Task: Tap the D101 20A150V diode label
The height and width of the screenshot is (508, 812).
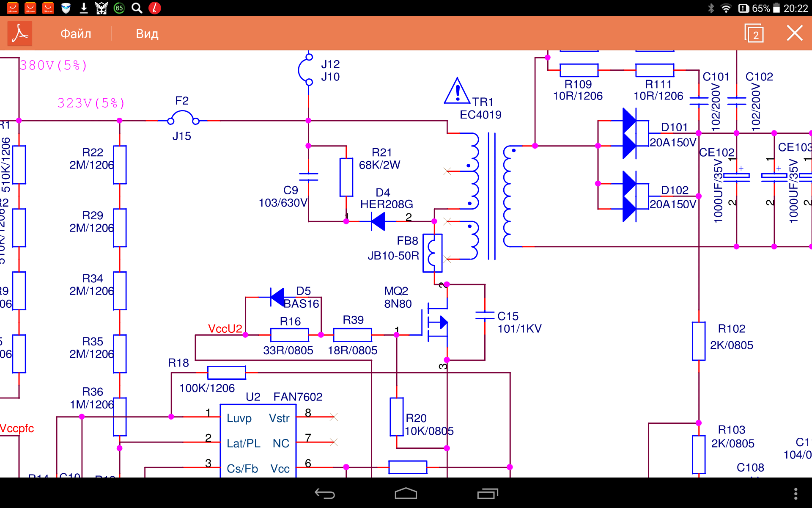Action: [x=673, y=135]
